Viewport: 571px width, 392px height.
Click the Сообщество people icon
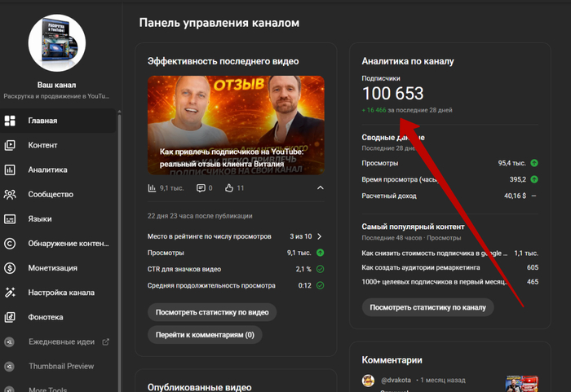(x=10, y=194)
